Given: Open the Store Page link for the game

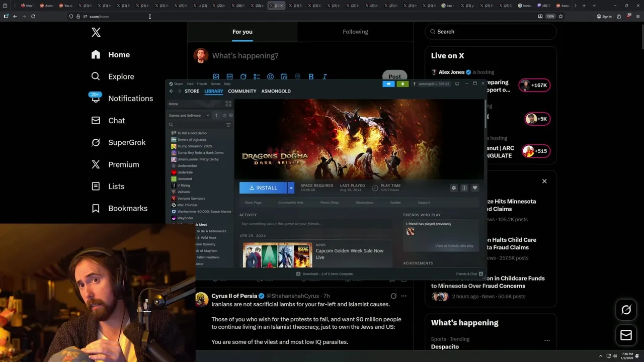Looking at the screenshot, I should (x=253, y=202).
